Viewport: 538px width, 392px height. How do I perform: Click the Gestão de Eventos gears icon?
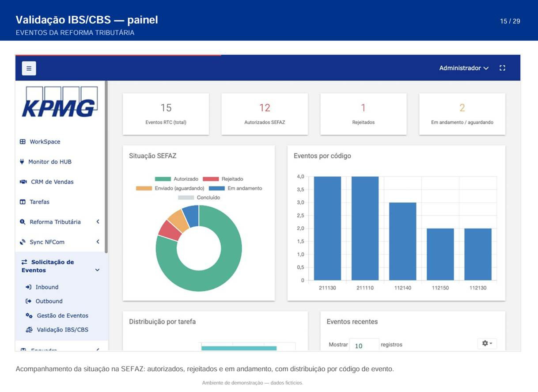click(x=29, y=316)
